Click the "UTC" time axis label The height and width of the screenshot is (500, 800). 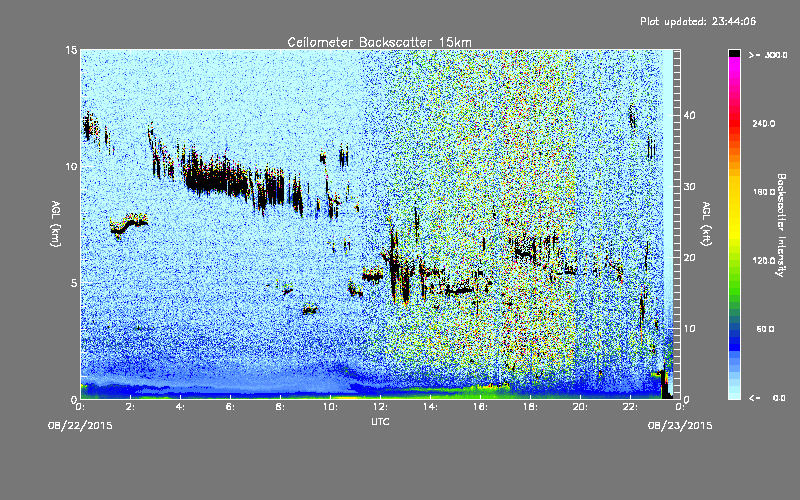coord(380,422)
